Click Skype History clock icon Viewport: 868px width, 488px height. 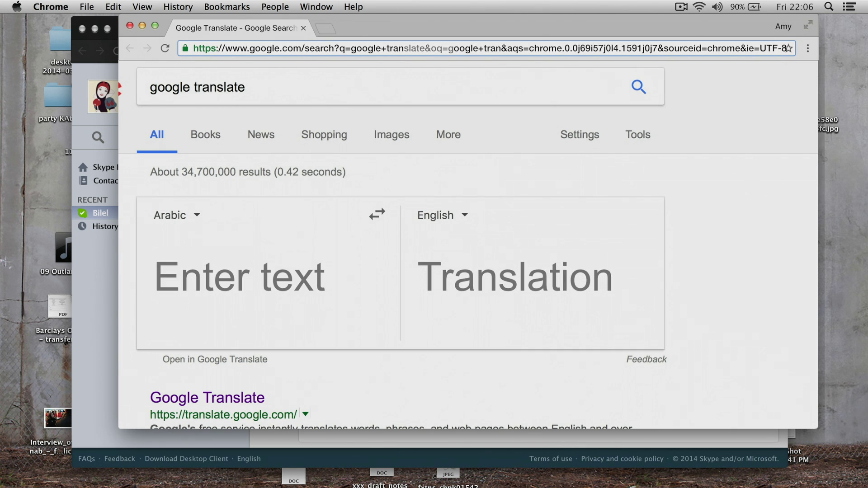point(82,226)
